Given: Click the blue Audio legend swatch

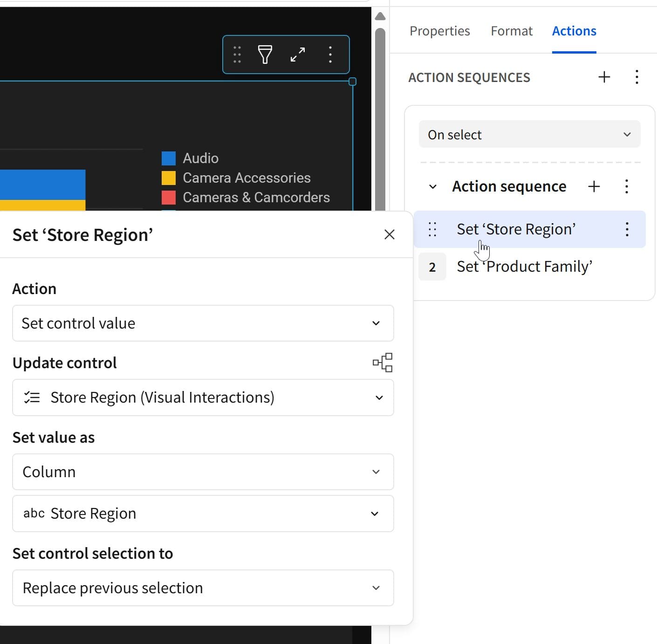Looking at the screenshot, I should (x=169, y=158).
